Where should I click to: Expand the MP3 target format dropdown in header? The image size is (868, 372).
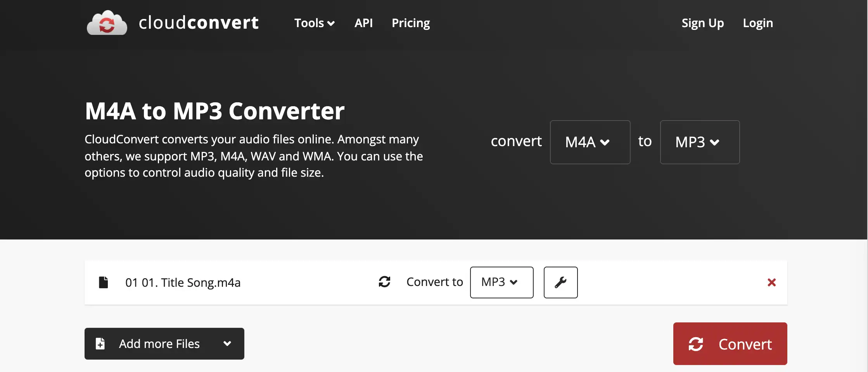tap(700, 142)
